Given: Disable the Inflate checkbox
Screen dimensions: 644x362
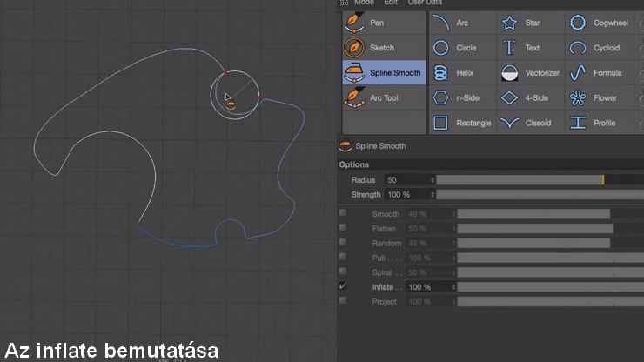Looking at the screenshot, I should pyautogui.click(x=343, y=286).
